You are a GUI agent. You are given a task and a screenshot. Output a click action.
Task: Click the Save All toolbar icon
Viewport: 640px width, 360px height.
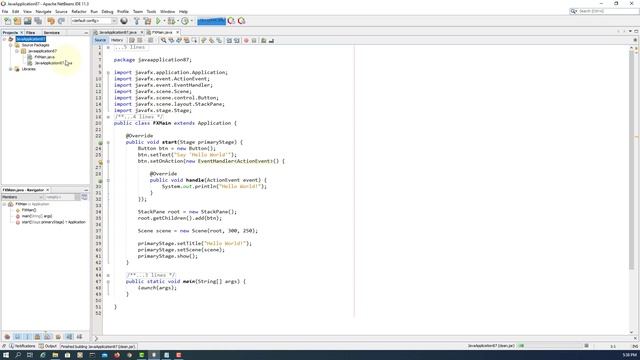(x=38, y=21)
